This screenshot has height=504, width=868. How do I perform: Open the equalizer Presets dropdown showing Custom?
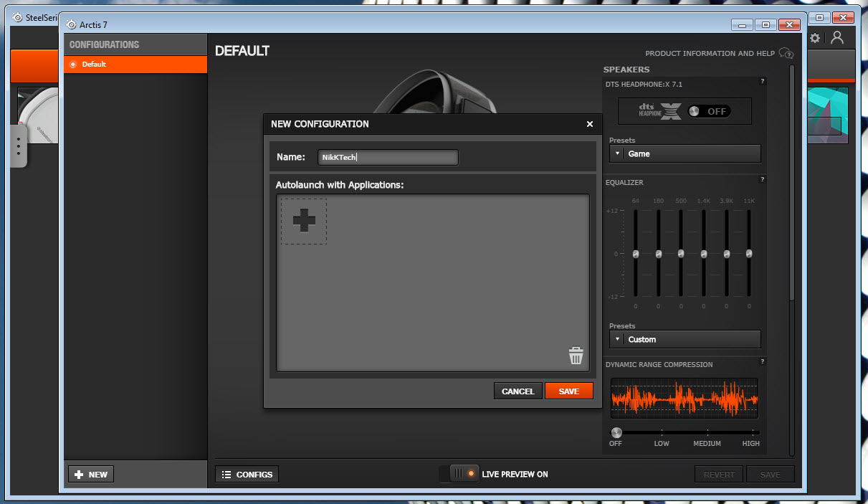pos(685,339)
